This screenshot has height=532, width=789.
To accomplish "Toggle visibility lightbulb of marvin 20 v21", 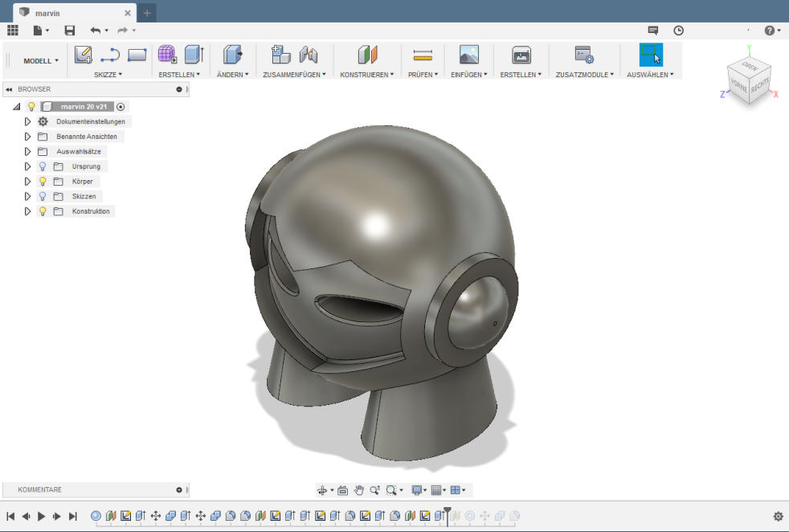I will [31, 107].
